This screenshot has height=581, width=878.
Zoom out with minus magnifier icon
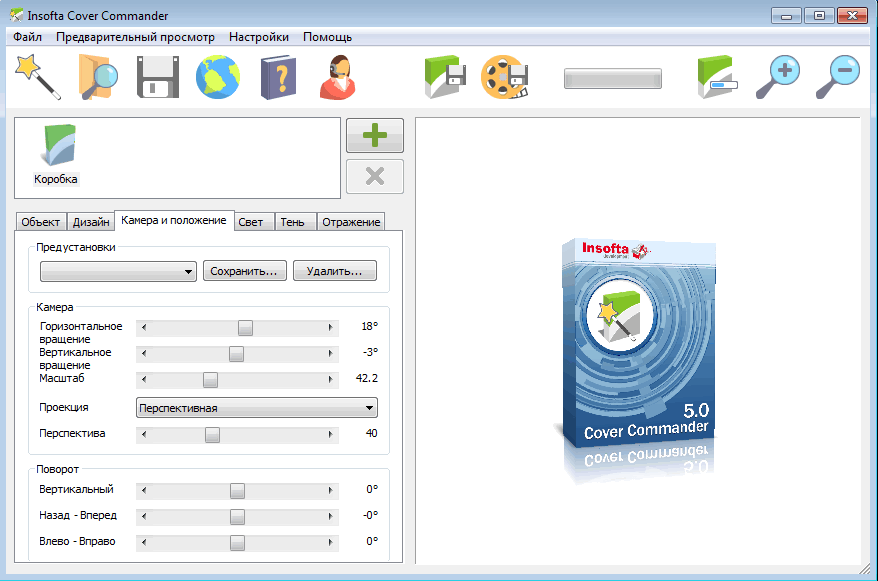click(838, 77)
